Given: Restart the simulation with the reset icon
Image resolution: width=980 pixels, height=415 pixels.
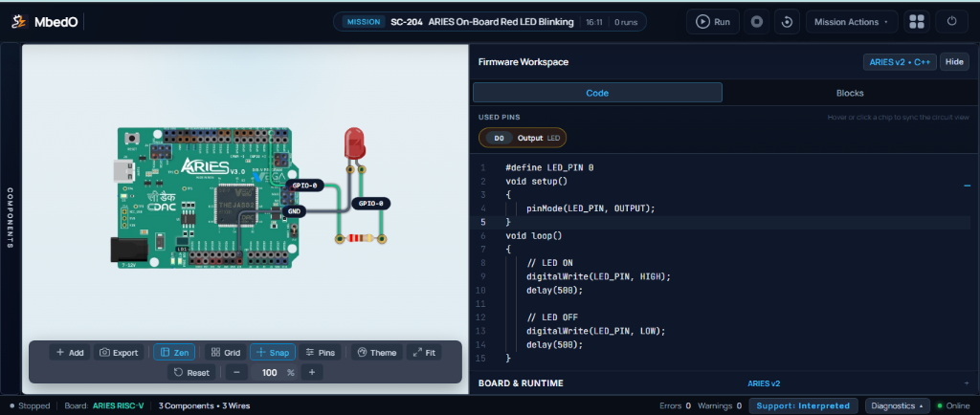Looking at the screenshot, I should (787, 22).
